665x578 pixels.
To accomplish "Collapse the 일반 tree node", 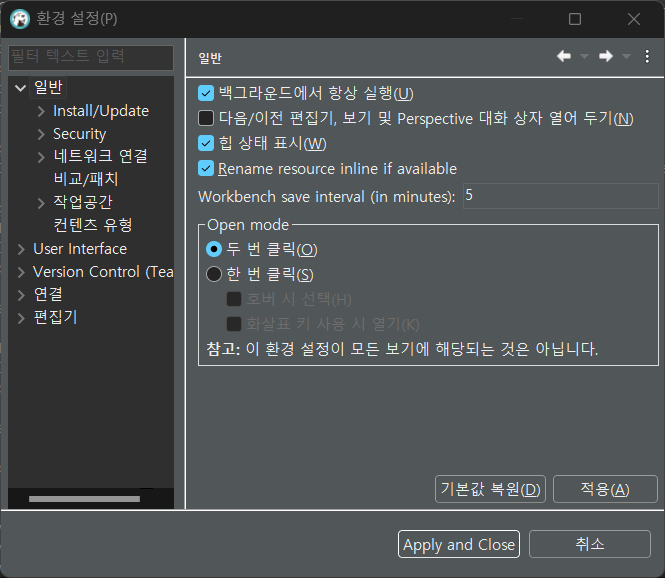I will 20,88.
